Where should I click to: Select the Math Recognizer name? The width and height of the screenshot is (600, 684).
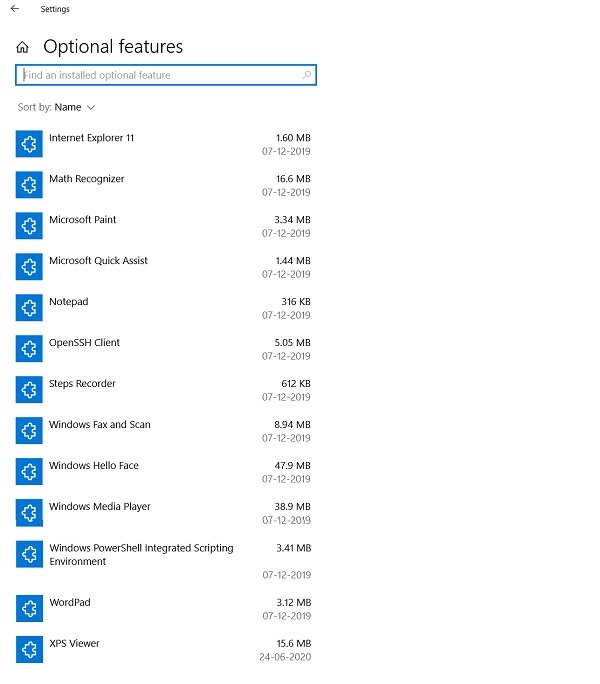tap(86, 179)
